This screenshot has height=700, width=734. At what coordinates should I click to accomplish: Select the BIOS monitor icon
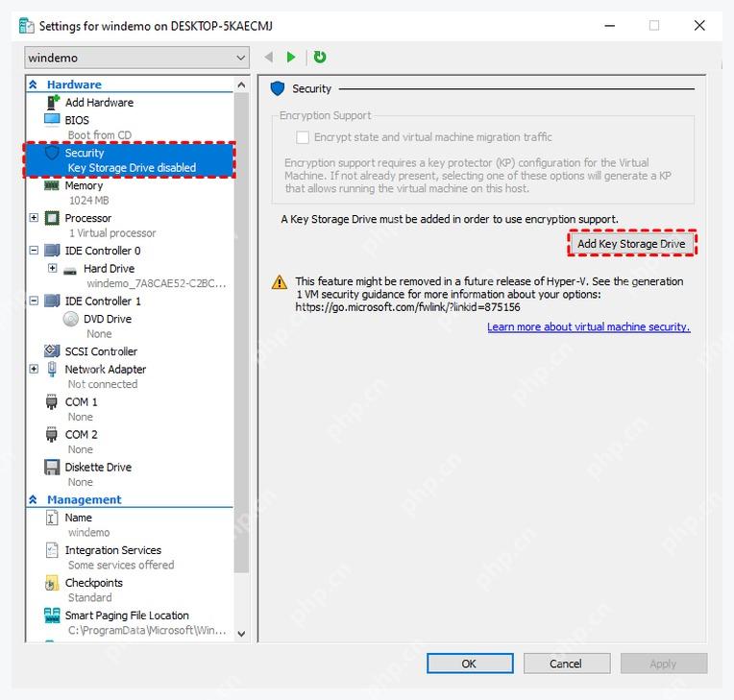[x=52, y=120]
